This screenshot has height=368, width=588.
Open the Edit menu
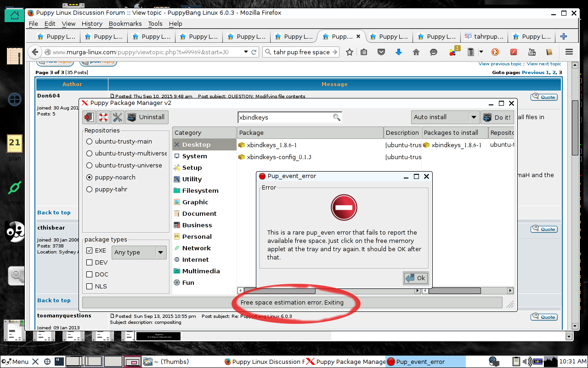click(x=50, y=23)
